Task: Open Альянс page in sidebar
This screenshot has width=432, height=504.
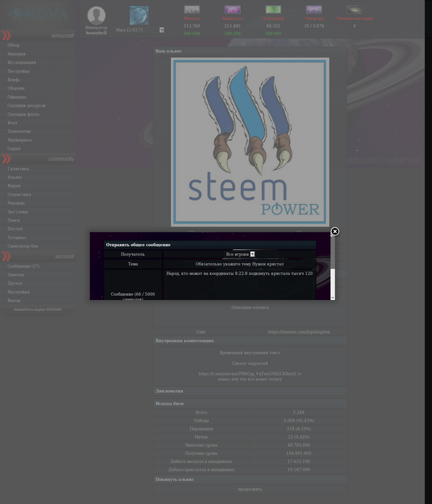Action: pos(15,177)
